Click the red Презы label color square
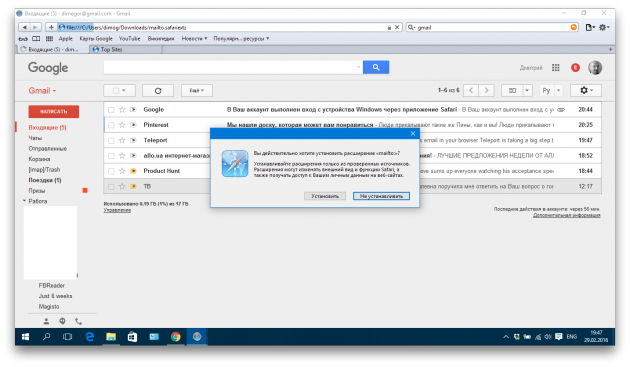630x367 pixels. click(85, 191)
